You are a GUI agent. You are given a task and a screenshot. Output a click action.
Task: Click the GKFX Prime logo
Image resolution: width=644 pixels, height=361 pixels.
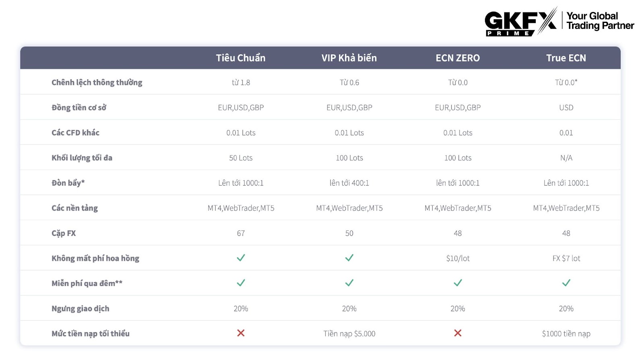520,22
